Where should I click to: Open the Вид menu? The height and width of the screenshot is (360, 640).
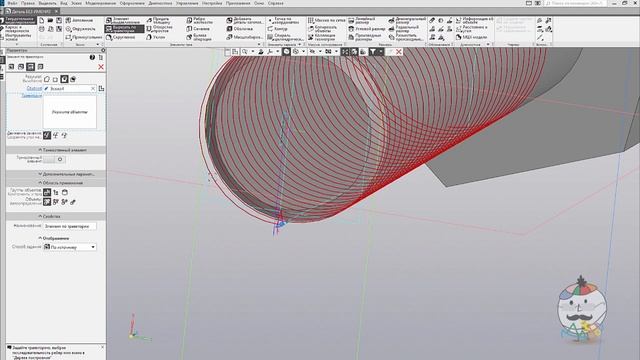pos(64,3)
